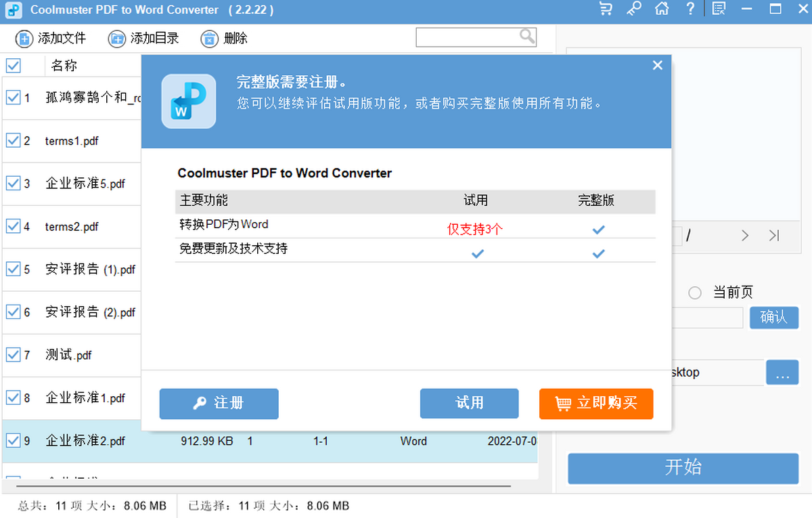Click the 免费更新及技术支持 feature row text
This screenshot has width=812, height=518.
pyautogui.click(x=233, y=249)
